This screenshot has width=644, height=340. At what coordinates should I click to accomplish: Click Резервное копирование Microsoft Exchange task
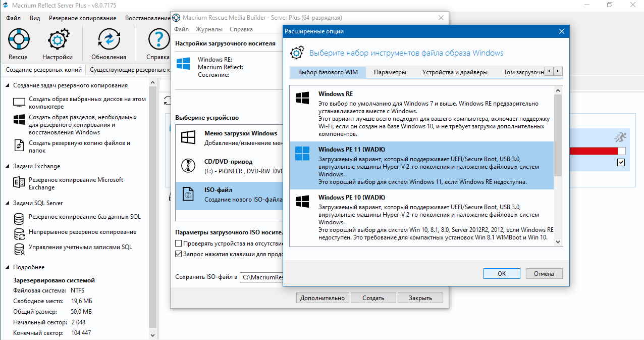(x=76, y=183)
